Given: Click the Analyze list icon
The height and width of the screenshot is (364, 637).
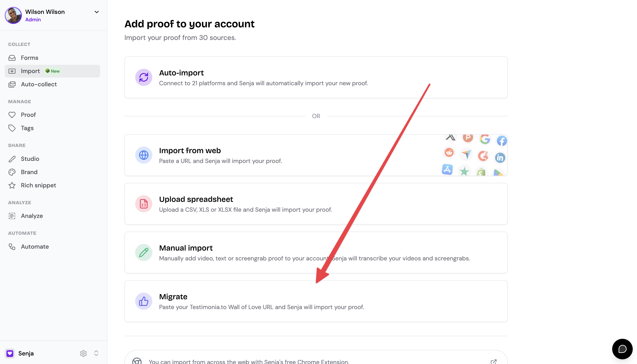Looking at the screenshot, I should (x=12, y=216).
